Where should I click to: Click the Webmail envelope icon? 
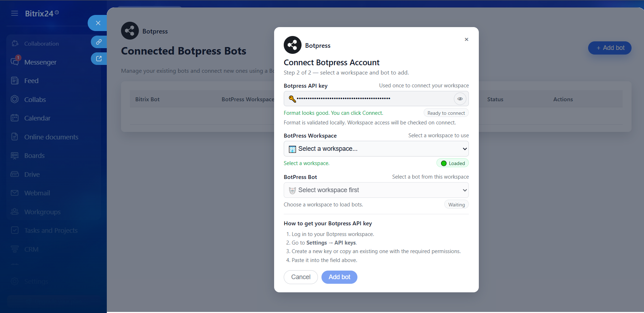pyautogui.click(x=15, y=193)
